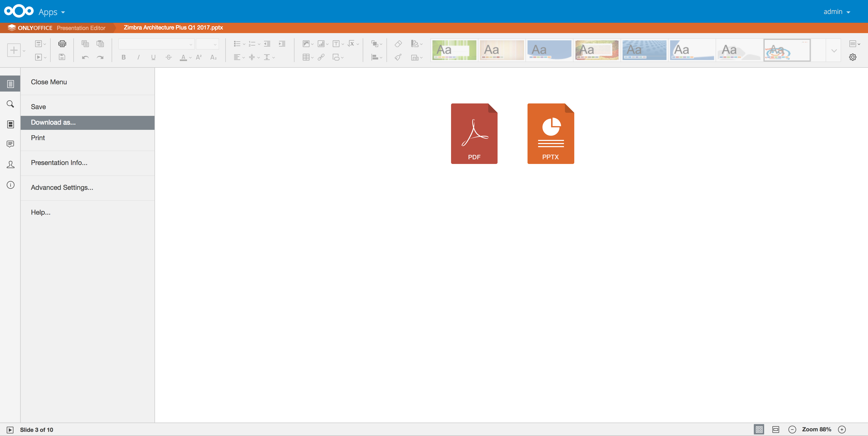Open the Search panel from the sidebar

tap(10, 104)
